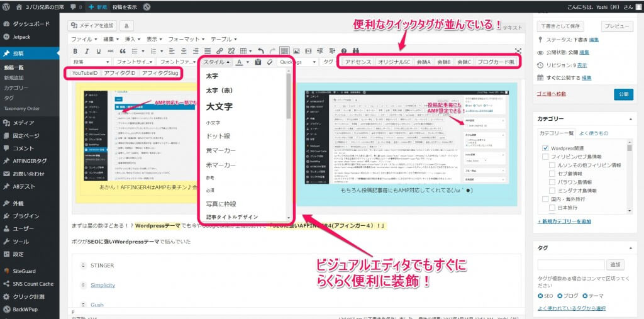Image resolution: width=644 pixels, height=319 pixels.
Task: Toggle Underline in the editor toolbar
Action: 99,52
